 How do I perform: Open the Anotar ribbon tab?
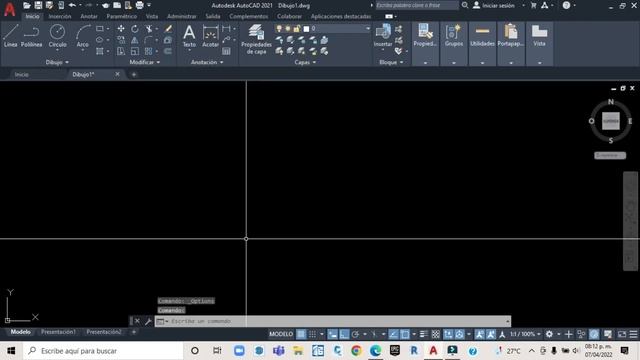pos(89,16)
